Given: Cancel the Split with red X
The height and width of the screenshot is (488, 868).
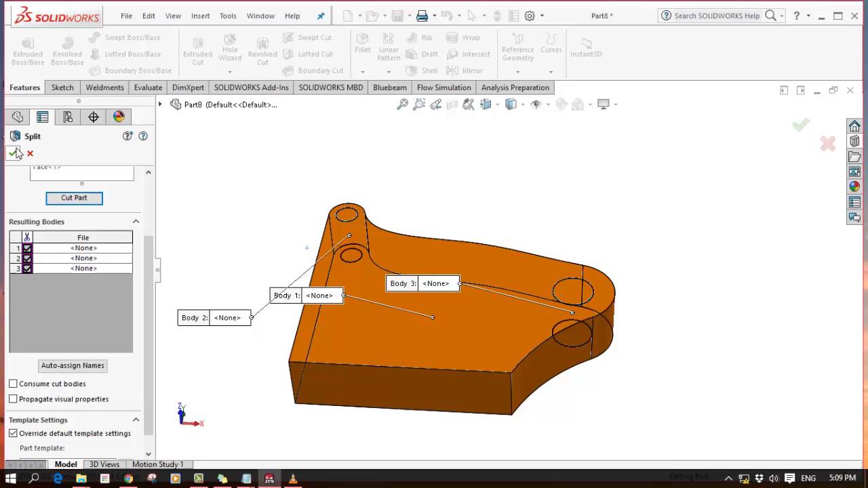Looking at the screenshot, I should tap(30, 154).
